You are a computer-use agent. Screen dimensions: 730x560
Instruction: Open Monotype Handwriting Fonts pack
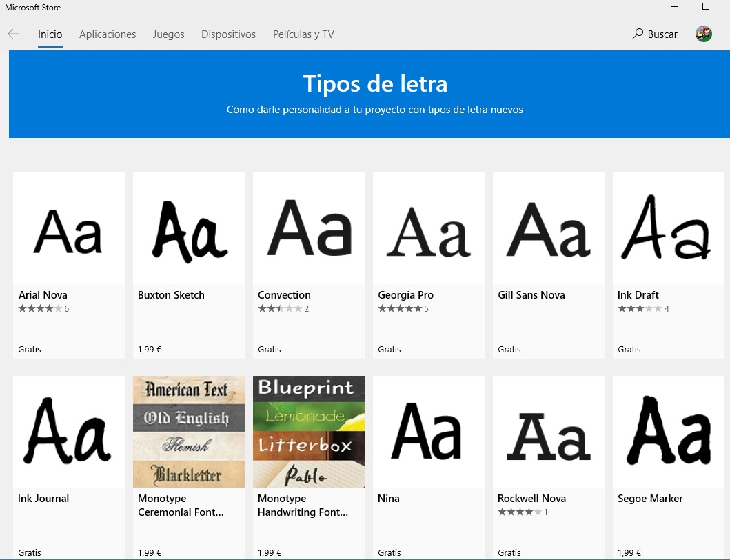(x=309, y=432)
